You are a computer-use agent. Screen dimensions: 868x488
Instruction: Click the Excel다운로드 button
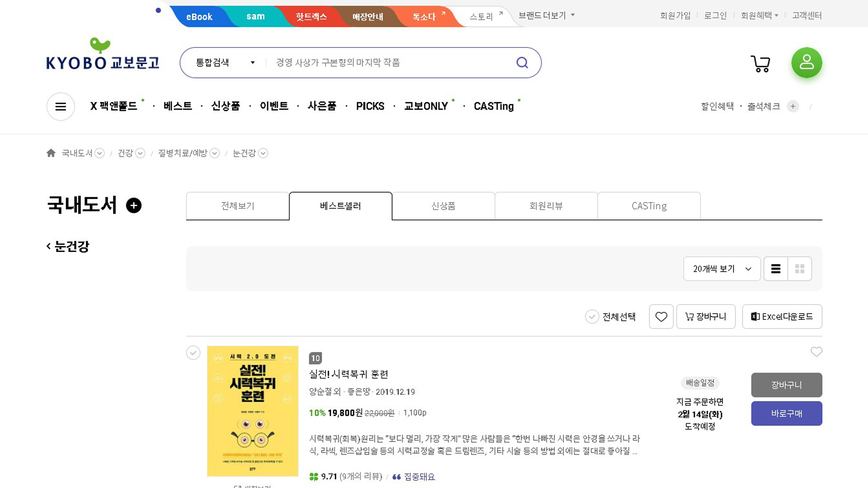coord(782,317)
